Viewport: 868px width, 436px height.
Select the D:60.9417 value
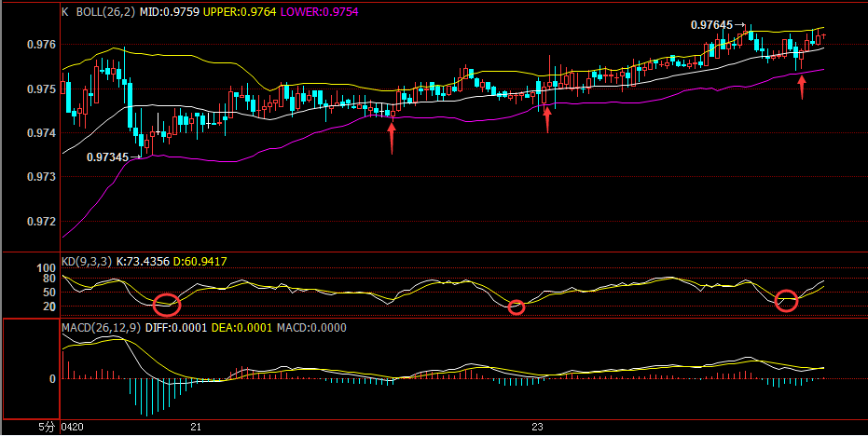click(200, 261)
